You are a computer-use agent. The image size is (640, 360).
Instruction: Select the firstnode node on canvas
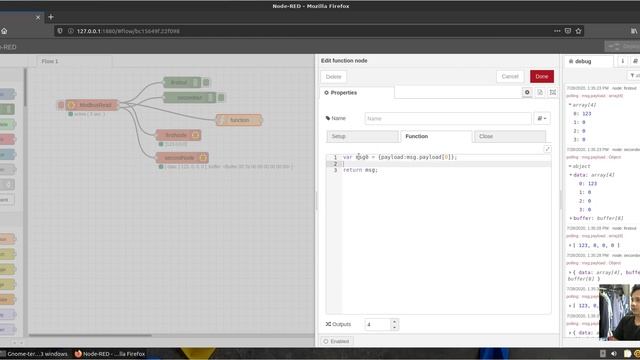pos(178,135)
